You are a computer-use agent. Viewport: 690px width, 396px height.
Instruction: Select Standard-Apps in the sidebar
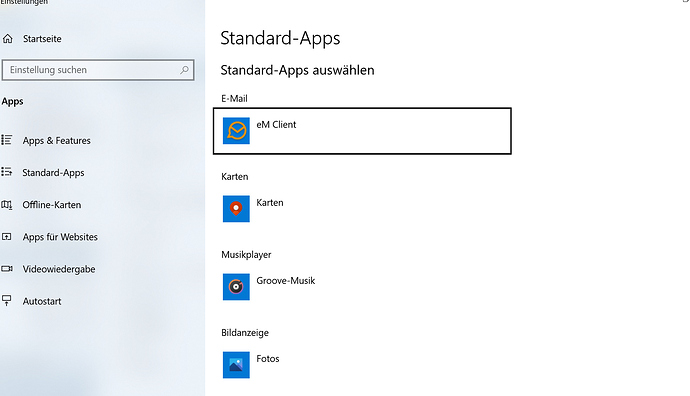[53, 172]
